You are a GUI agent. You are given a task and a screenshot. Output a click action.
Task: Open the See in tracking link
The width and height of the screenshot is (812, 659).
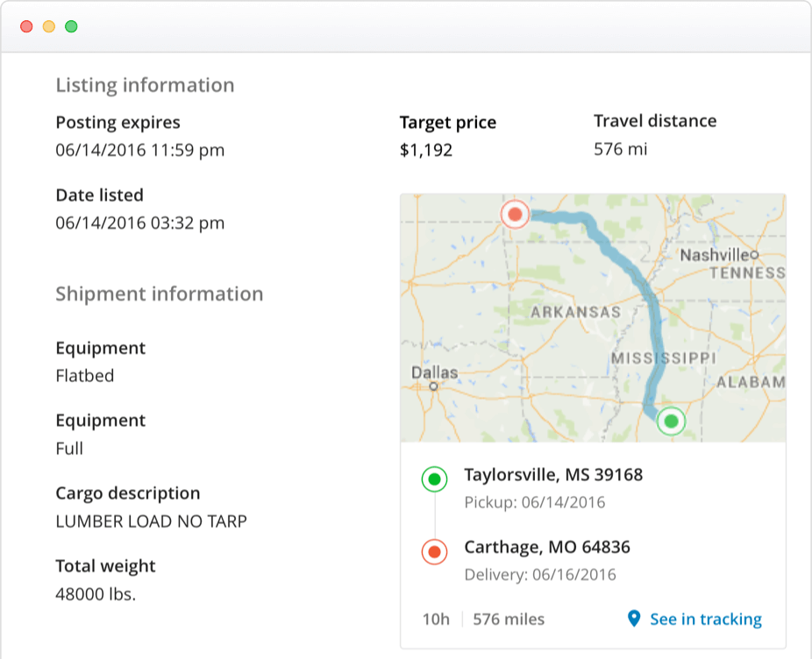[704, 620]
